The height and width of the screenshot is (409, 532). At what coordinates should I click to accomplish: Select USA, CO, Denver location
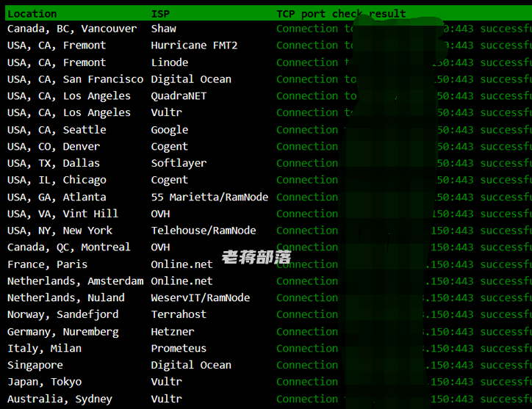pos(54,147)
